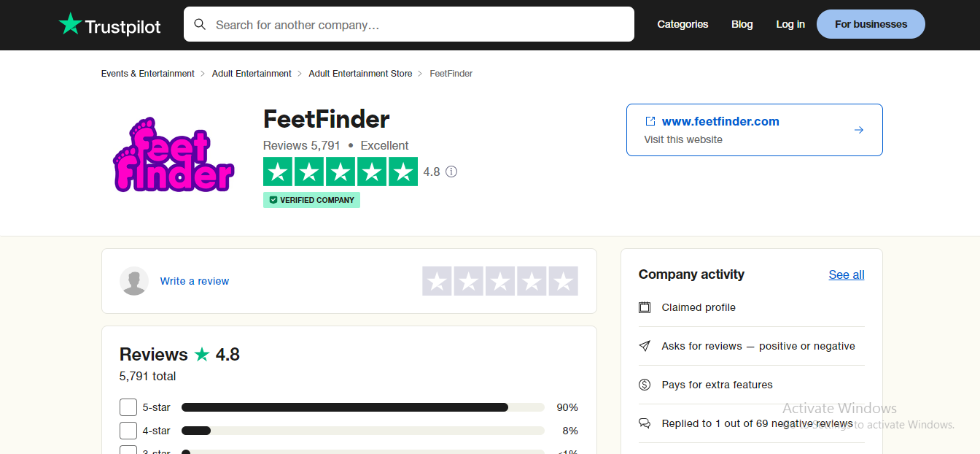Open the info tooltip beside the 4.8 rating
The width and height of the screenshot is (980, 454).
451,171
